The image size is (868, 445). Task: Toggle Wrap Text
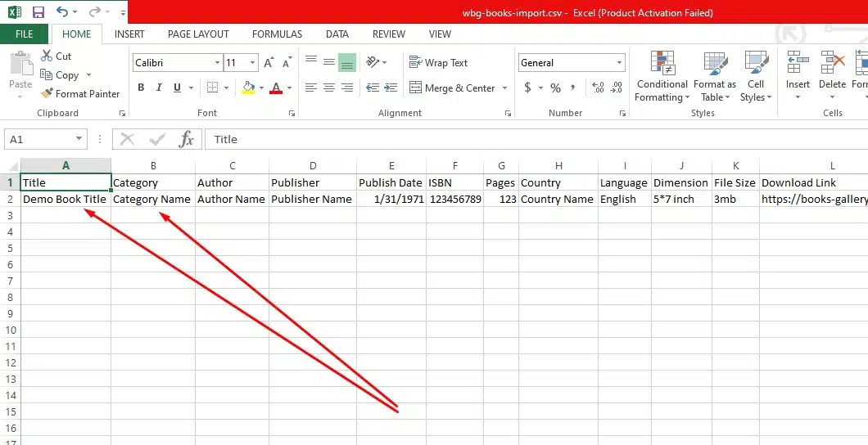coord(438,62)
